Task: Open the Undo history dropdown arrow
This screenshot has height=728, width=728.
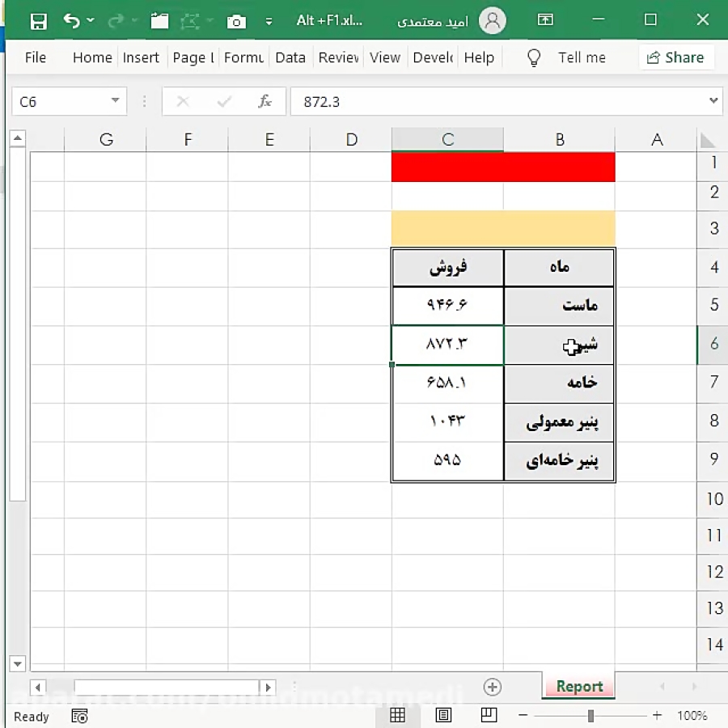Action: click(x=89, y=21)
